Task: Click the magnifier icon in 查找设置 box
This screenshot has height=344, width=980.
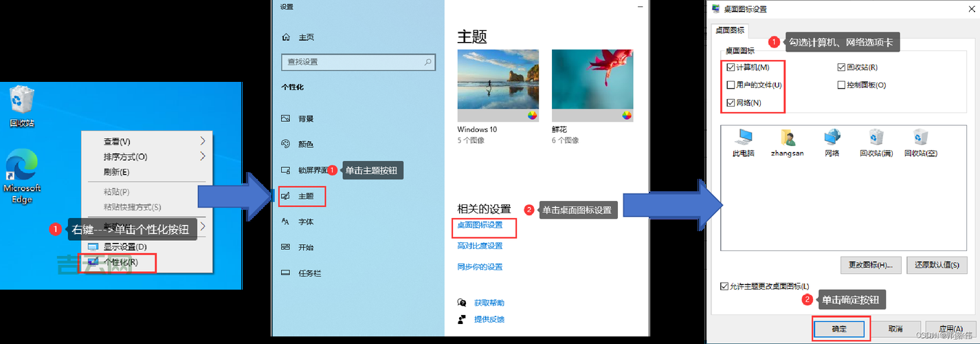Action: coord(428,62)
